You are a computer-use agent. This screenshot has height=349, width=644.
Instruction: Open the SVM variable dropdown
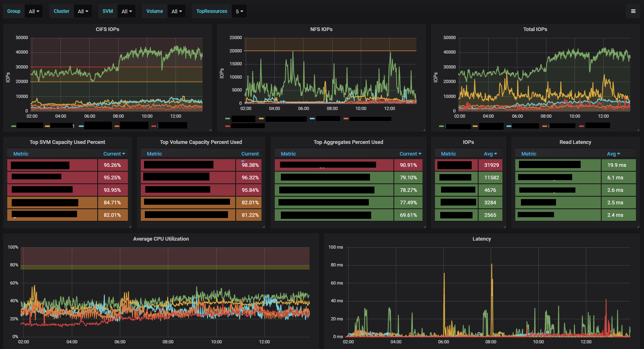(127, 11)
